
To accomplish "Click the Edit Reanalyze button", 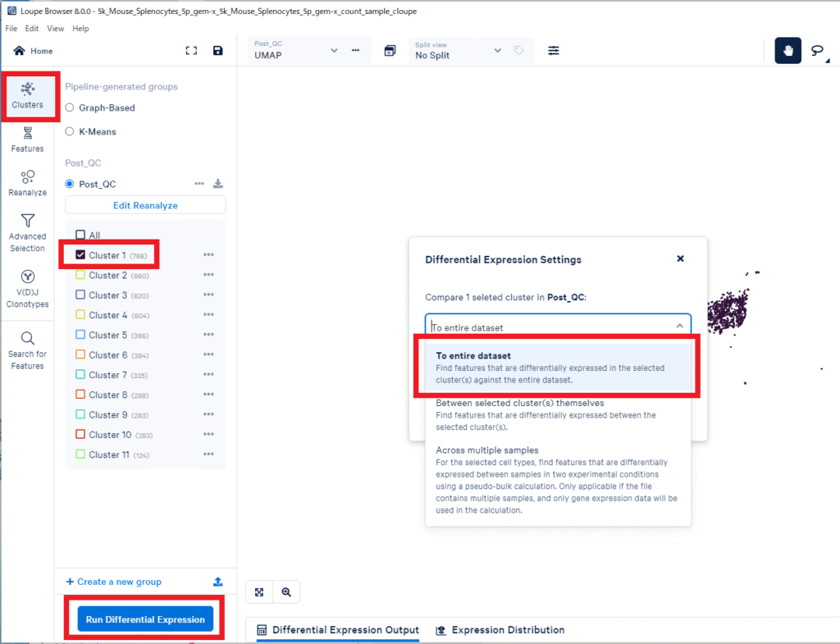I will tap(145, 205).
